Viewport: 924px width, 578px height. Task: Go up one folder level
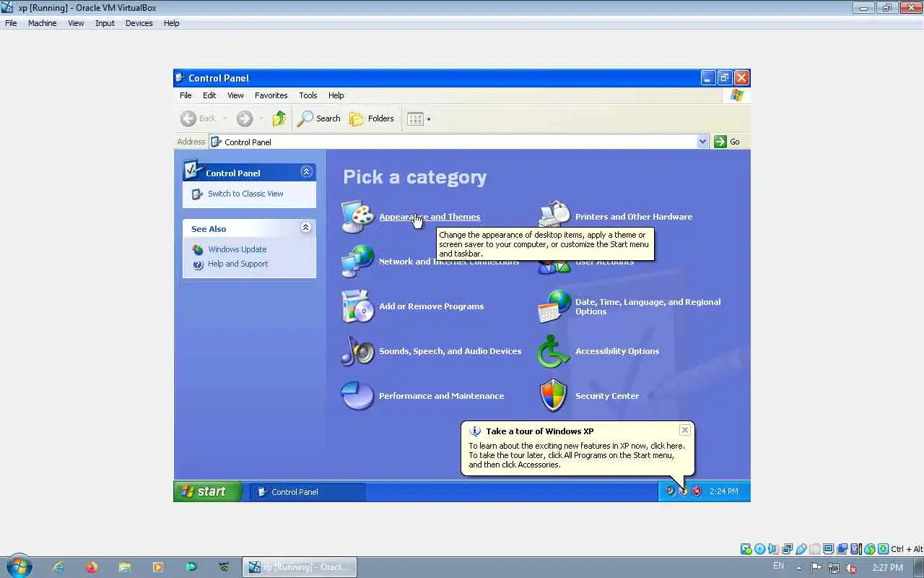[x=279, y=118]
